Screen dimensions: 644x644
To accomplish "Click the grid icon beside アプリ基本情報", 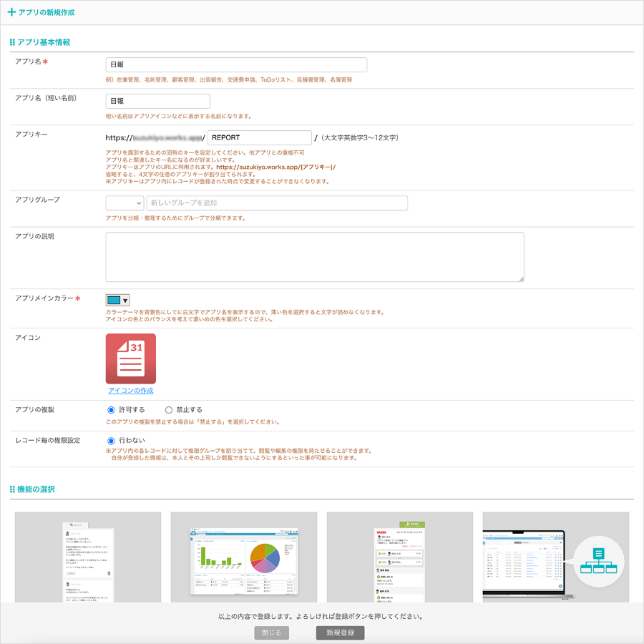I will [12, 42].
